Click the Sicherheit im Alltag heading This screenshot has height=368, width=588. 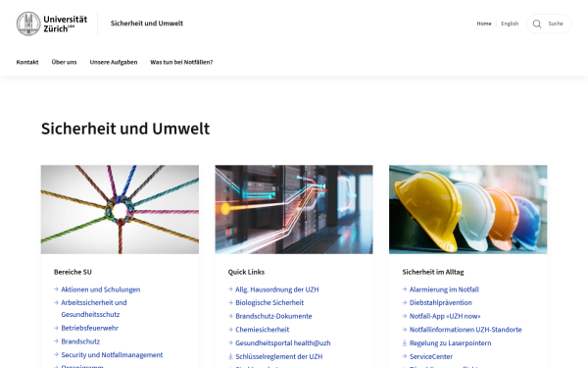click(x=433, y=272)
